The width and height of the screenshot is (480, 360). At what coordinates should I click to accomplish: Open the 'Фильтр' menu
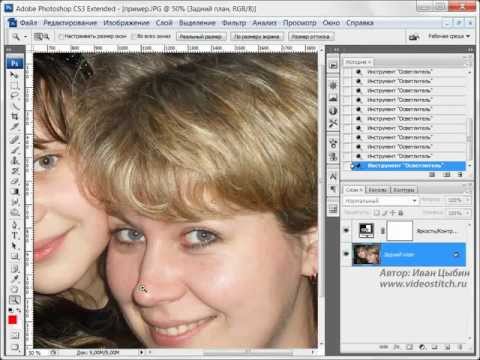pyautogui.click(x=234, y=23)
